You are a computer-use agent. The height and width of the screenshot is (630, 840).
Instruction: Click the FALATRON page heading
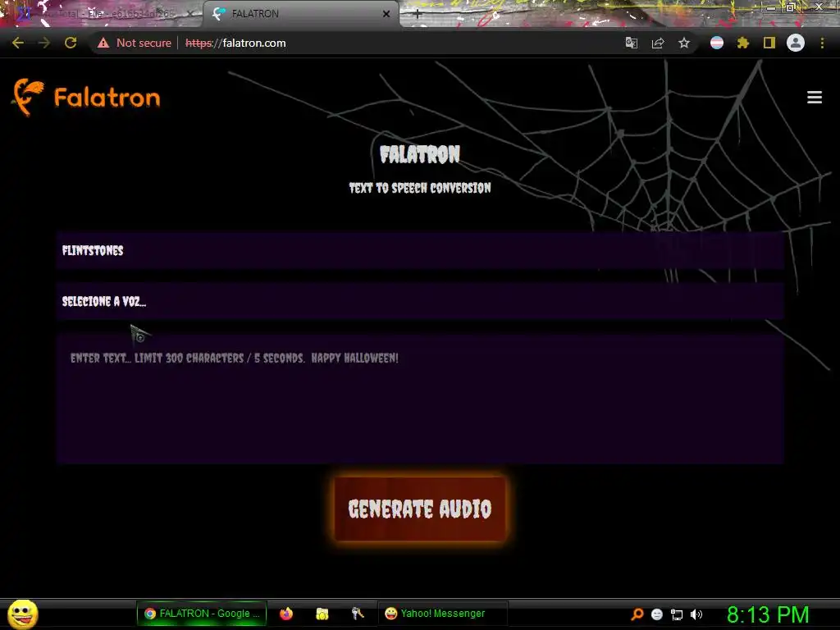click(x=420, y=154)
